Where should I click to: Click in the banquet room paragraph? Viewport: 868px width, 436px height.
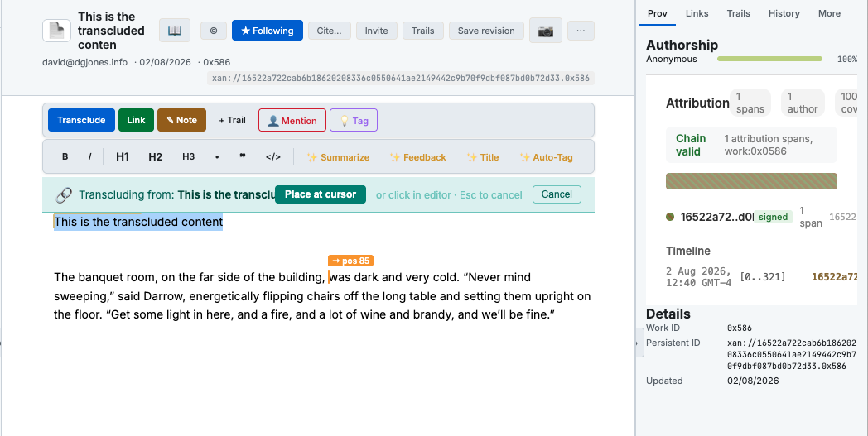pos(322,296)
